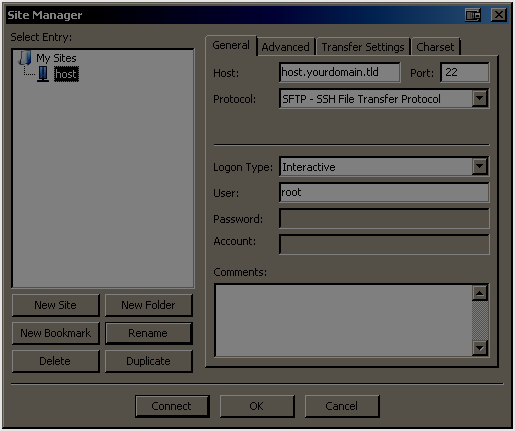Screen dimensions: 515x431
Task: Open the Protocol dropdown arrow
Action: [x=480, y=98]
